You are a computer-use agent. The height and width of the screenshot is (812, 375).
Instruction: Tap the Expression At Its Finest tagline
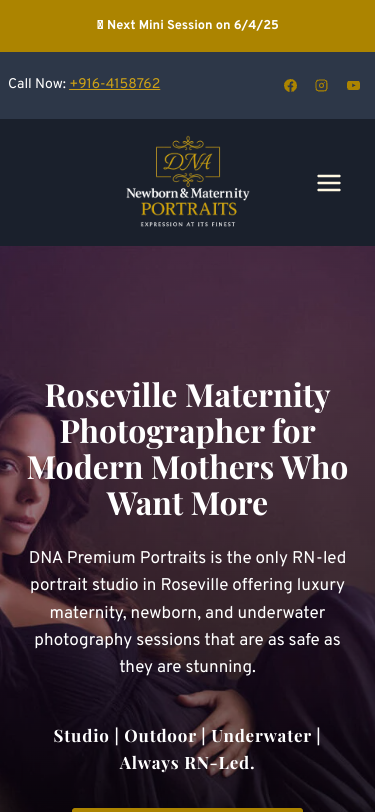click(x=188, y=224)
